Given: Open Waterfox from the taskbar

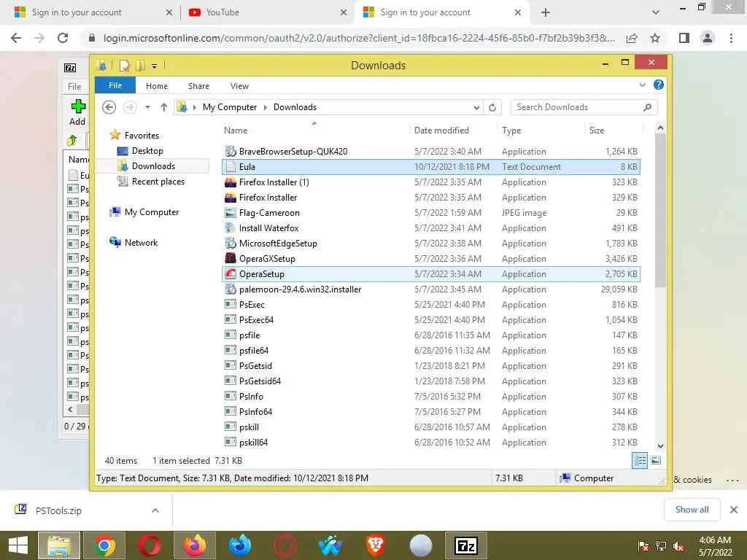Looking at the screenshot, I should click(330, 545).
